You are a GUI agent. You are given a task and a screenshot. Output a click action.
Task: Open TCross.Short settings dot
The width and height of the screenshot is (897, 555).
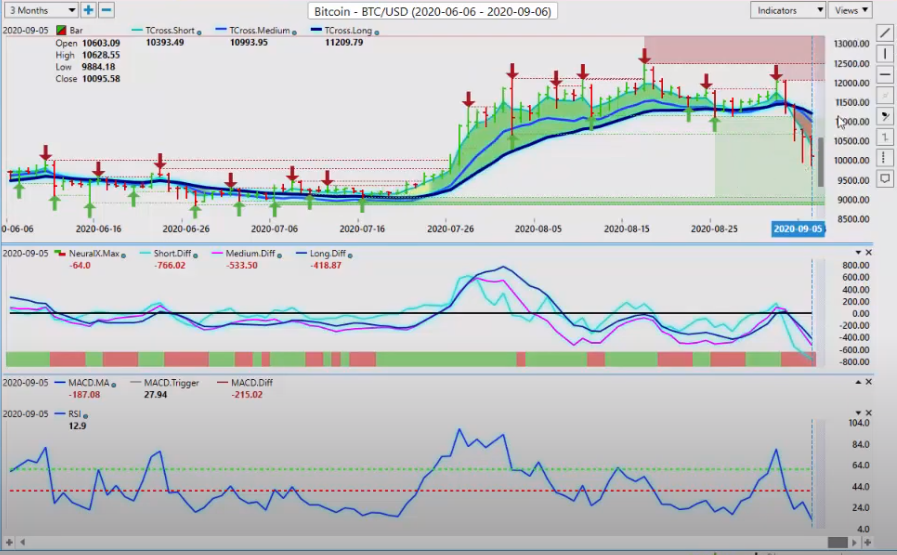(199, 33)
